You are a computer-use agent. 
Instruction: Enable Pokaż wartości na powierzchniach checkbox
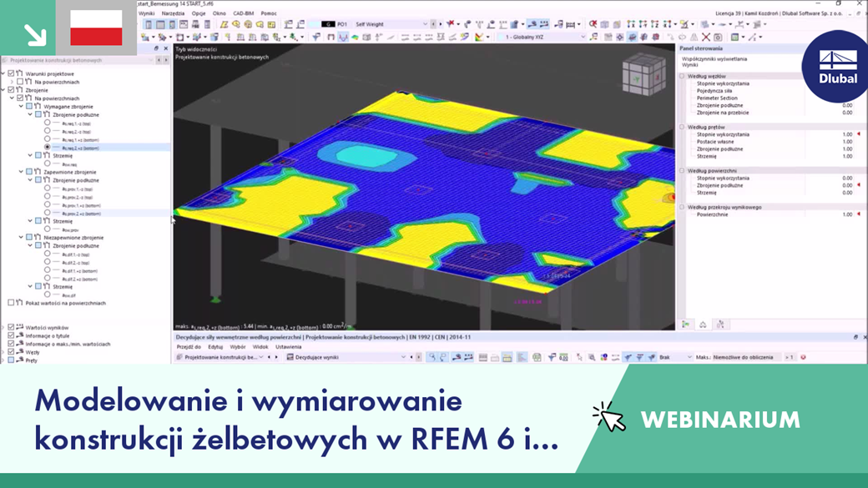coord(11,303)
